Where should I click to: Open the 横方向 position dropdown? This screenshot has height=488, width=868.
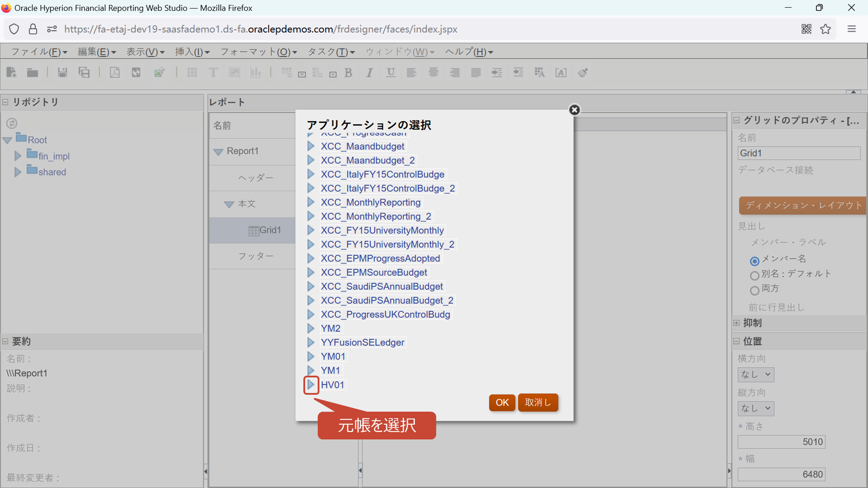coord(756,374)
